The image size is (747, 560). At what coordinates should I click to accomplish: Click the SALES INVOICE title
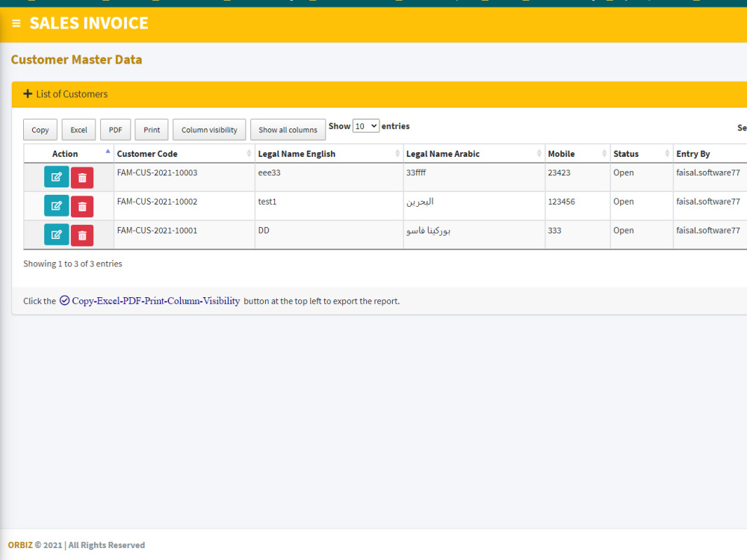tap(89, 23)
